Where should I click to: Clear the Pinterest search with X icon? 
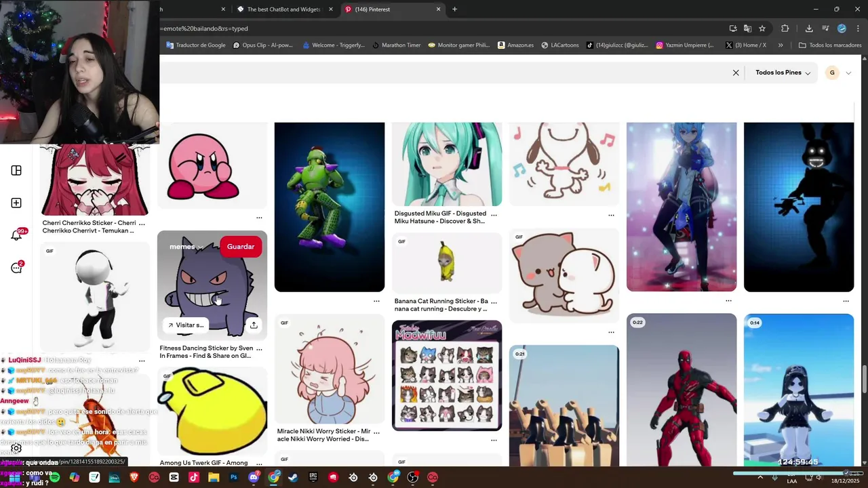click(x=736, y=73)
